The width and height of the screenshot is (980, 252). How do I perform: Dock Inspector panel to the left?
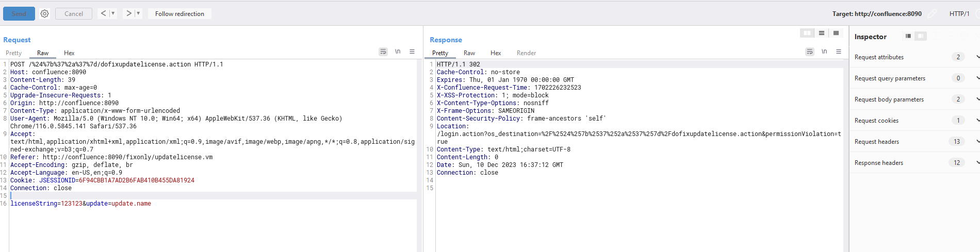coord(908,36)
